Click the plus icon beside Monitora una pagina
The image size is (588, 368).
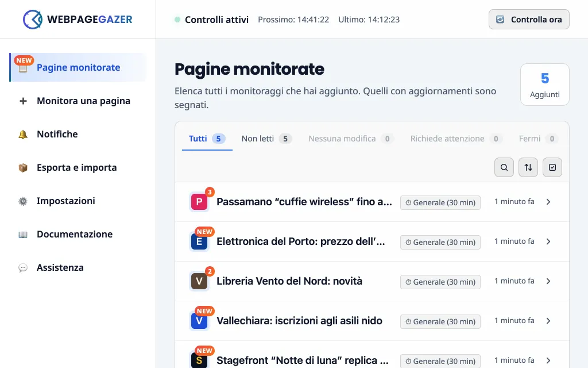point(23,101)
